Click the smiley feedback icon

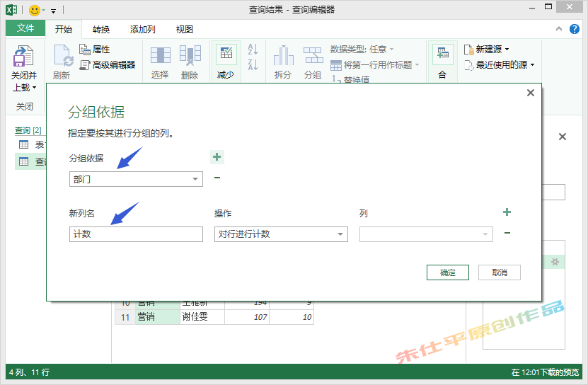tap(35, 10)
